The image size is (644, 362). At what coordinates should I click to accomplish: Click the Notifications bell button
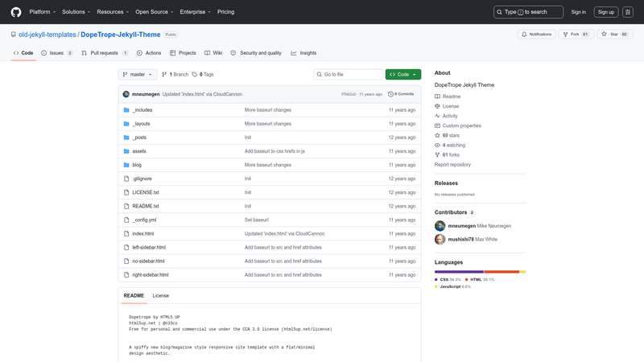[536, 35]
